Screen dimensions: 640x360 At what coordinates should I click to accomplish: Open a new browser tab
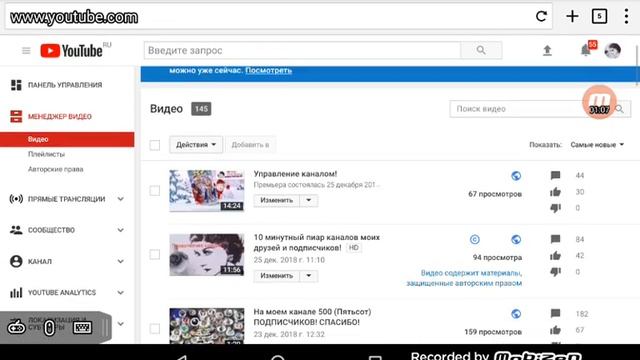[x=572, y=16]
